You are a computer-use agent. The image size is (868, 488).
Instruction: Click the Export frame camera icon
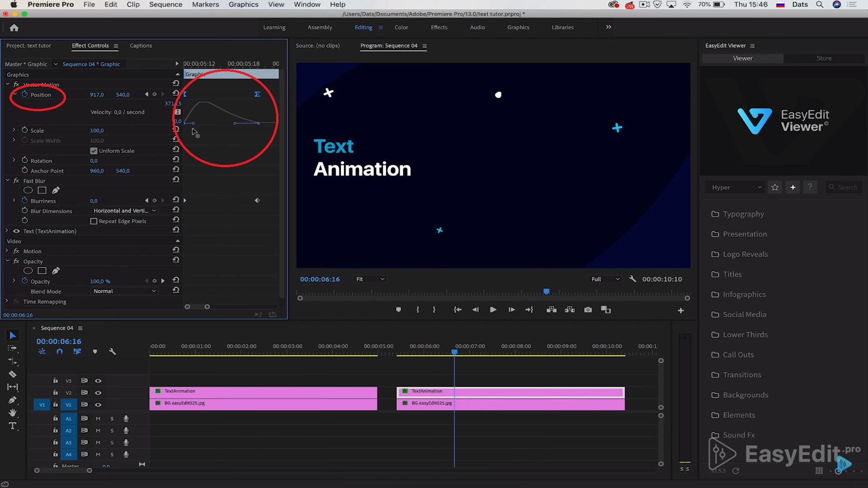pyautogui.click(x=588, y=309)
